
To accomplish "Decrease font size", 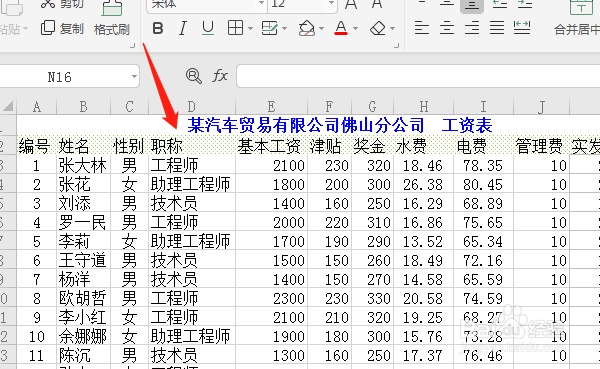I will pyautogui.click(x=377, y=4).
